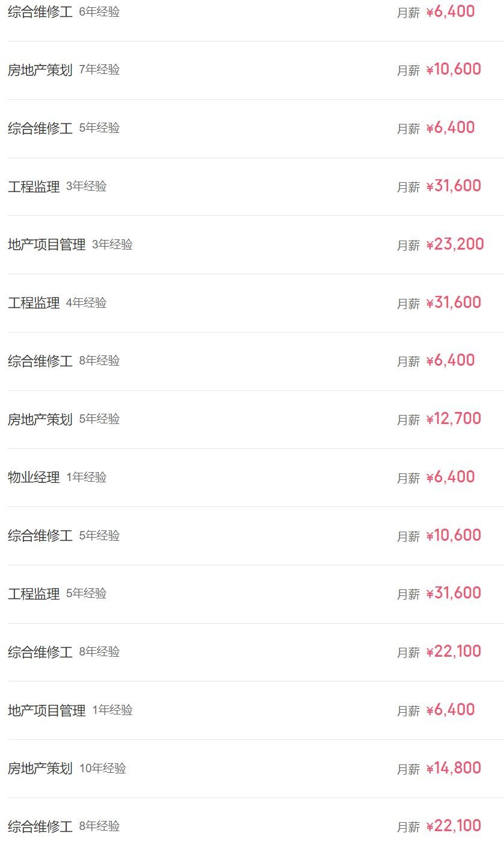The height and width of the screenshot is (845, 504).
Task: Click the 地产项目管理 job with 1年经验
Action: click(46, 711)
